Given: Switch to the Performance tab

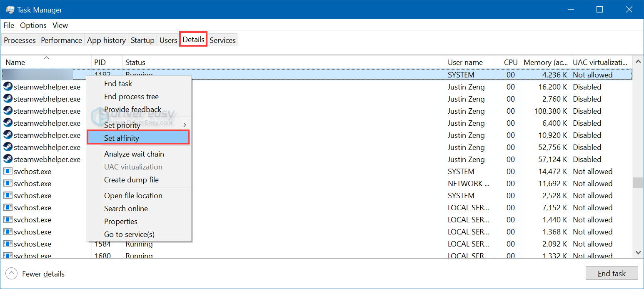Looking at the screenshot, I should (x=61, y=40).
